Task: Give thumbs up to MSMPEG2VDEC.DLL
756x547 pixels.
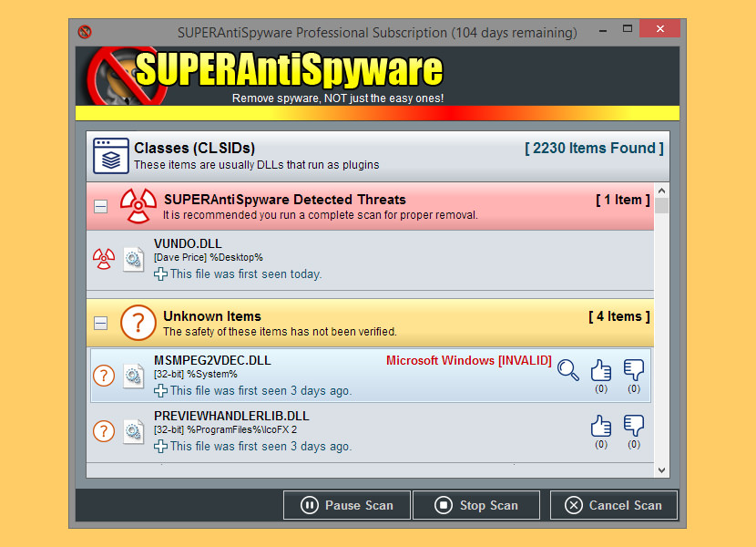Action: [601, 370]
